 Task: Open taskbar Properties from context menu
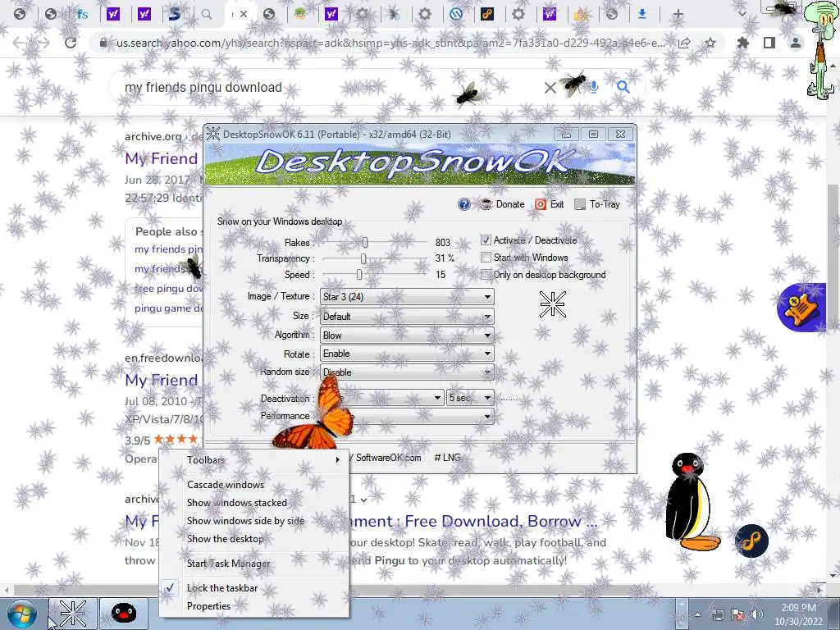(x=254, y=606)
